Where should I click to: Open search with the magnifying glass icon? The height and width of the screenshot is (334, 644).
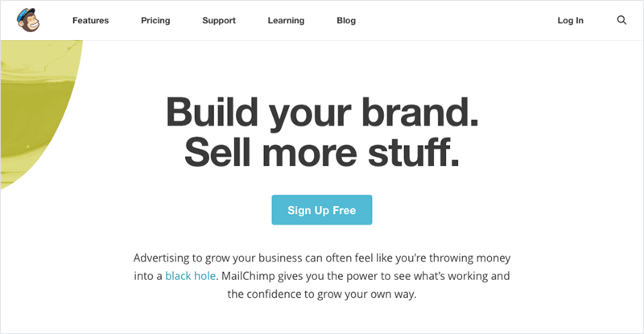tap(621, 21)
